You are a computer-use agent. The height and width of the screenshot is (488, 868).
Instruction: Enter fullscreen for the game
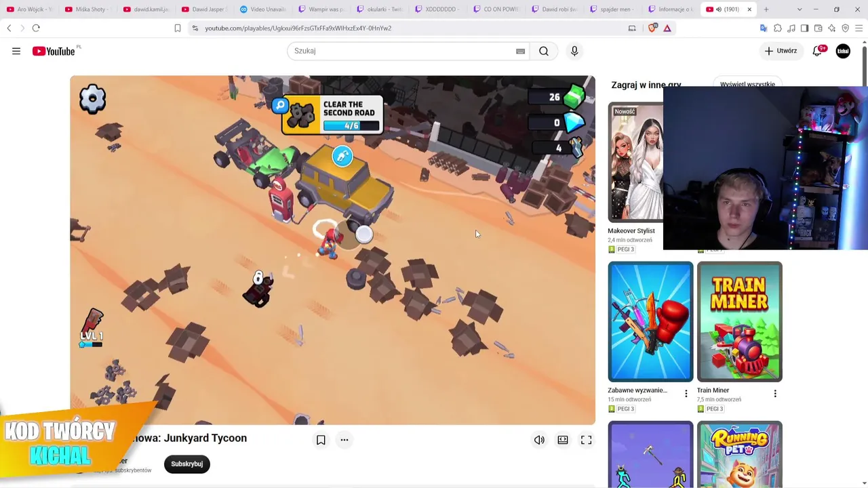pyautogui.click(x=587, y=440)
